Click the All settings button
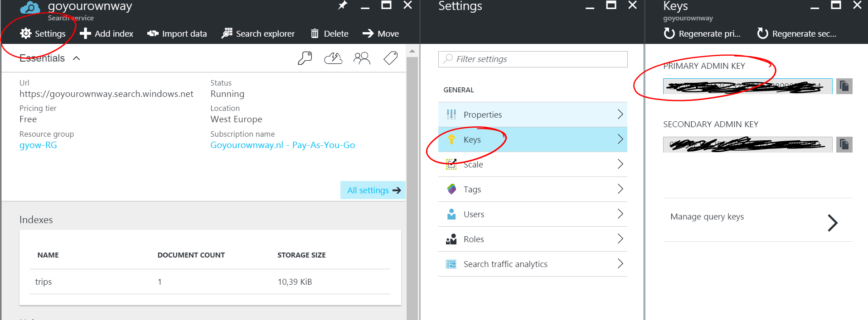This screenshot has height=320, width=868. (373, 190)
